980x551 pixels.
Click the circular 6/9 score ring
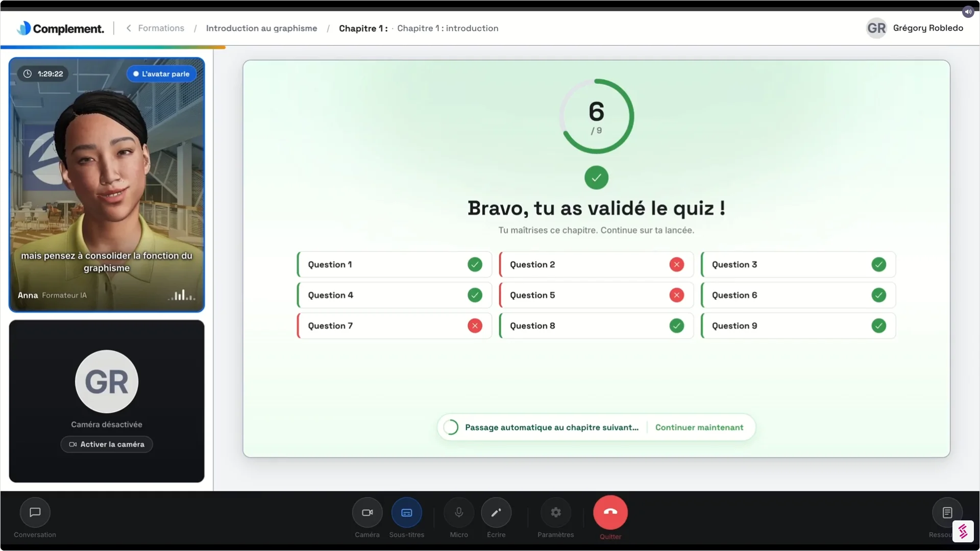596,116
